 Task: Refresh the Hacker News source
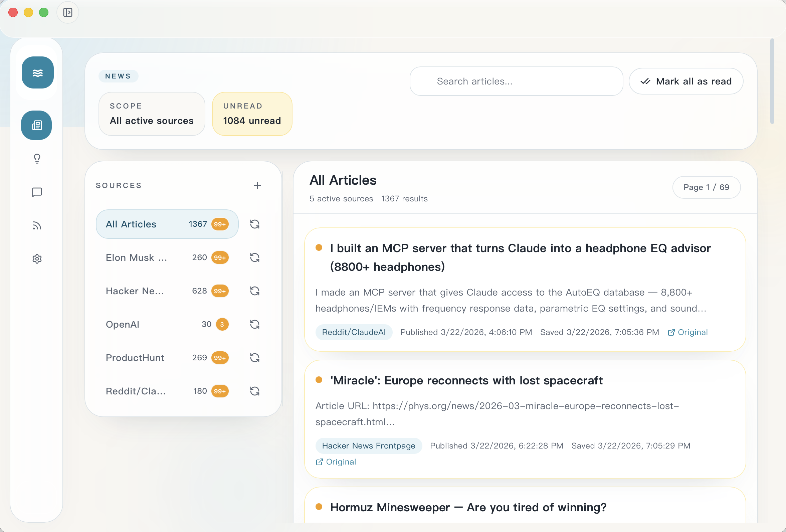click(x=254, y=291)
